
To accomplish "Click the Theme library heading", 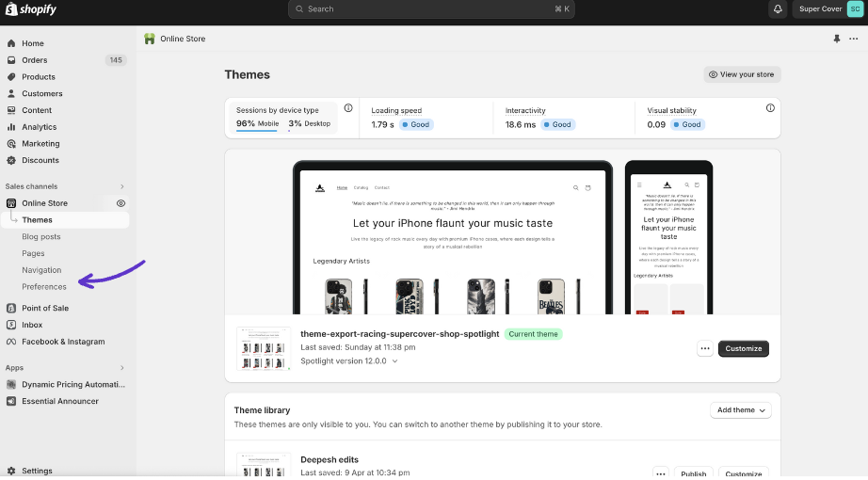I will [262, 410].
